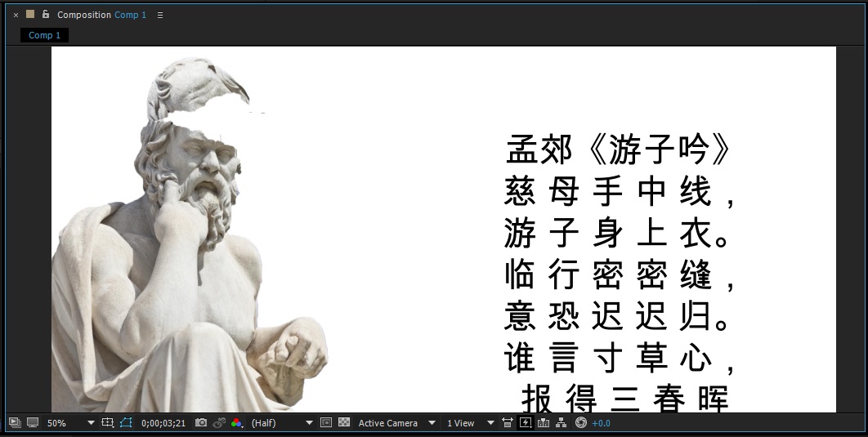The height and width of the screenshot is (437, 868).
Task: Click the statue image in the composition
Action: coord(190,235)
